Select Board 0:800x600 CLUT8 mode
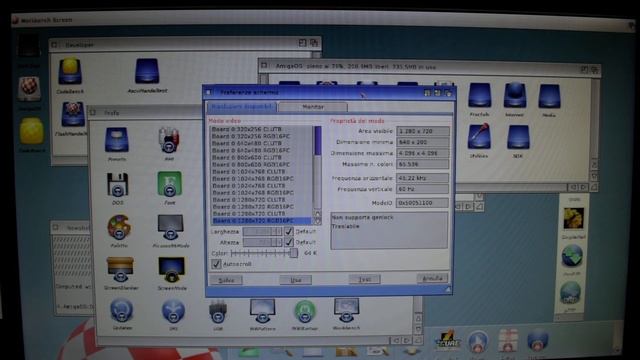 261,157
